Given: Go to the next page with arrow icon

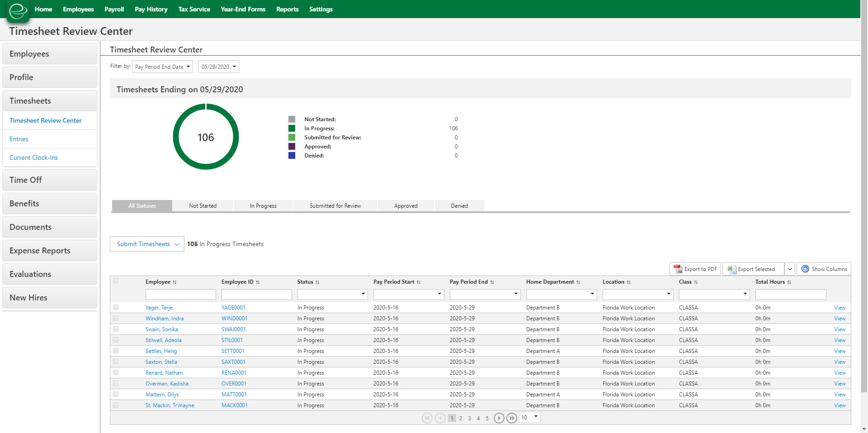Looking at the screenshot, I should (x=499, y=418).
